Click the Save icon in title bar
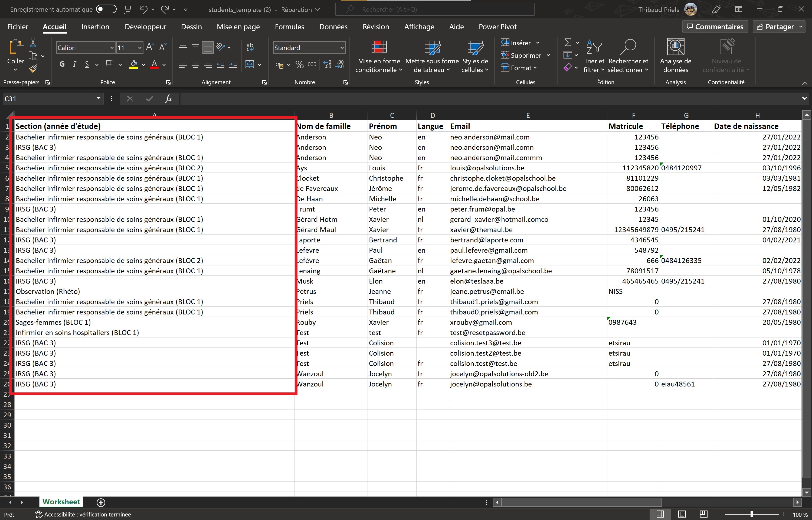Image resolution: width=812 pixels, height=520 pixels. tap(128, 9)
